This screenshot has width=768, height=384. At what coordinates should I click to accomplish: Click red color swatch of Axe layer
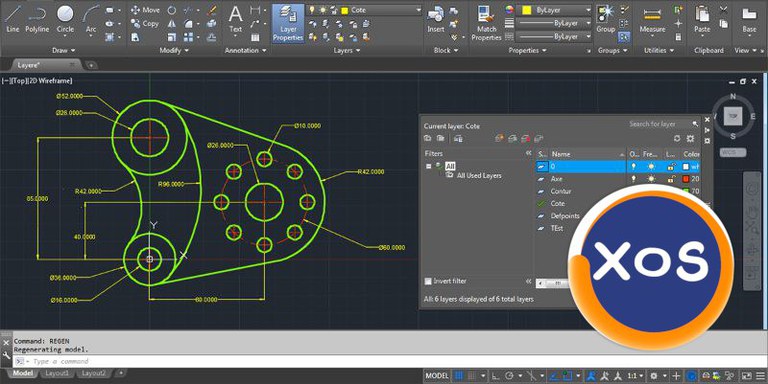(x=686, y=179)
